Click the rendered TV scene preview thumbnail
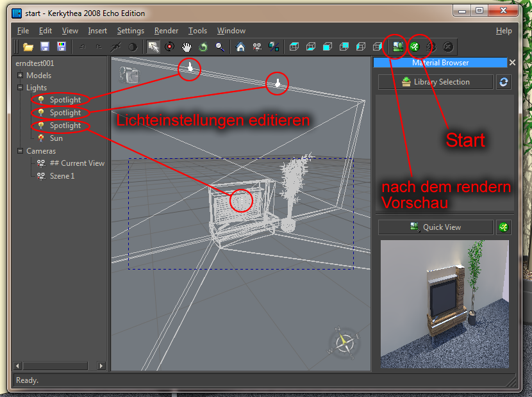Viewport: 532px width, 397px height. [444, 304]
